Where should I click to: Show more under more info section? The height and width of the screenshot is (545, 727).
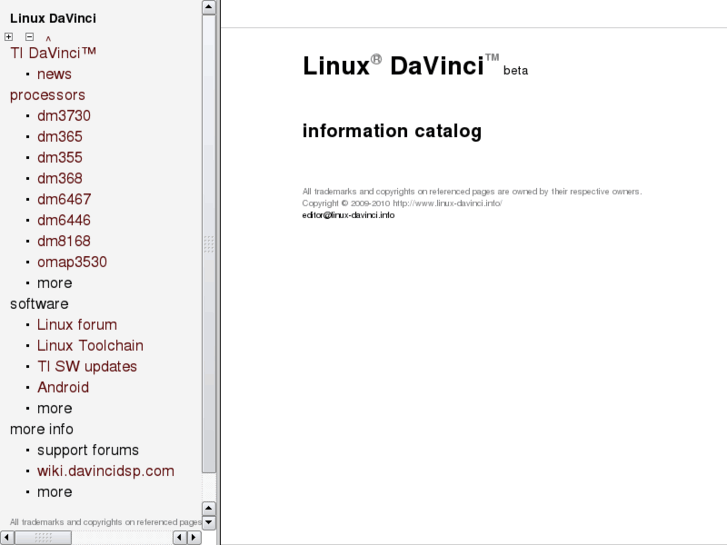[x=55, y=492]
